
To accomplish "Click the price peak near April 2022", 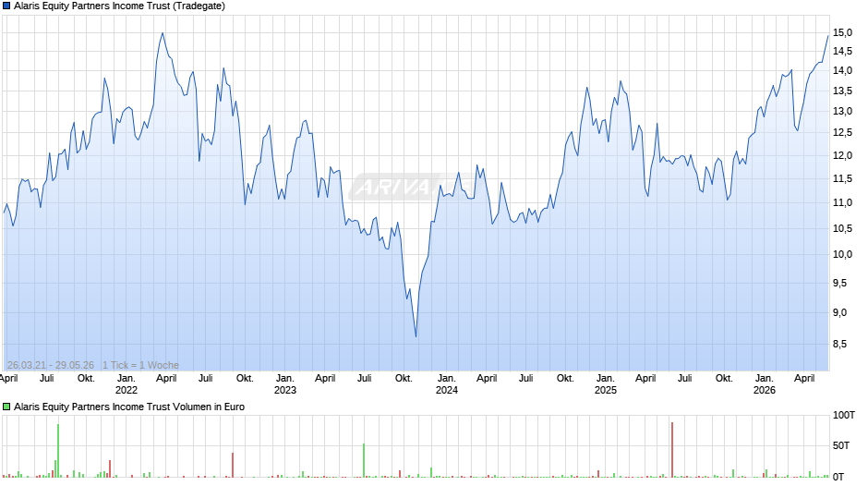I will (163, 33).
